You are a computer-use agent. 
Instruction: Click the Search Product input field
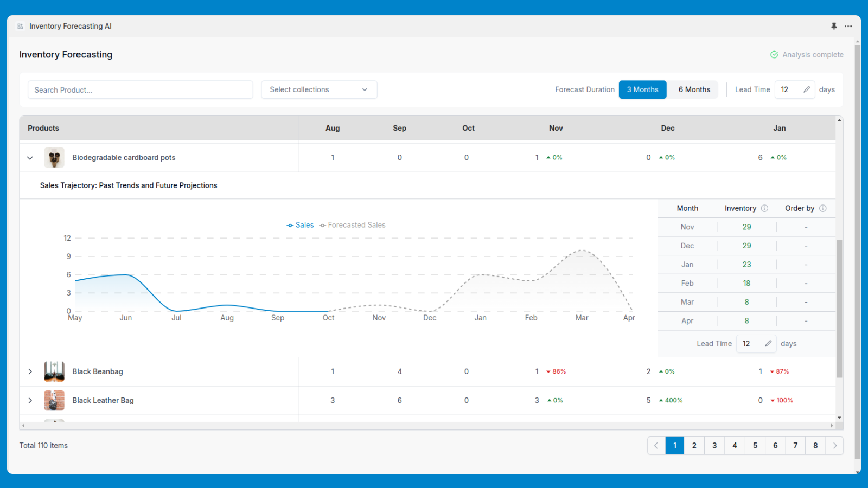tap(140, 90)
